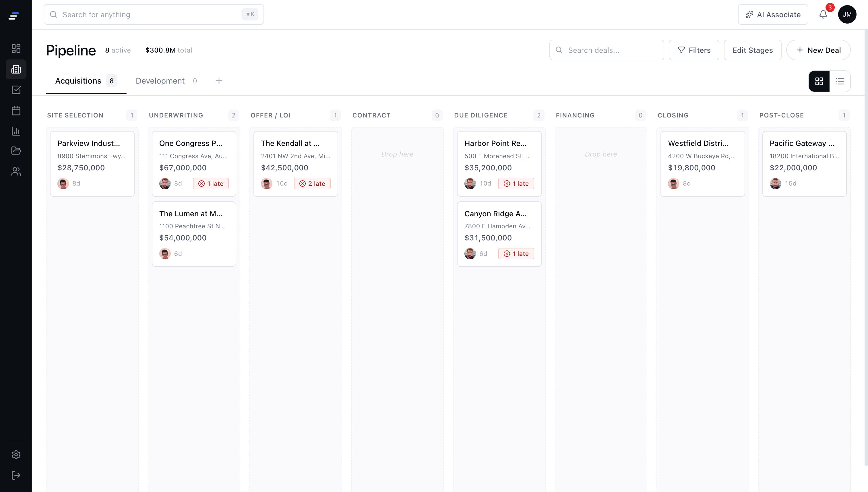Open the dashboard grid icon in sidebar
The height and width of the screenshot is (492, 868).
(16, 48)
